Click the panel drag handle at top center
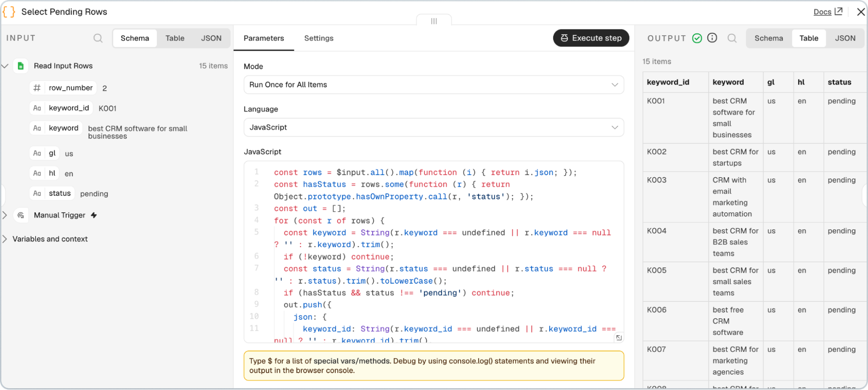The width and height of the screenshot is (868, 390). (x=434, y=21)
